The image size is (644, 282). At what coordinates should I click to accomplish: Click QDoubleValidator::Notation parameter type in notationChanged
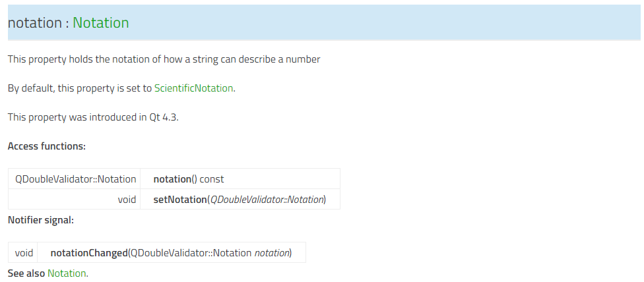[x=191, y=253]
